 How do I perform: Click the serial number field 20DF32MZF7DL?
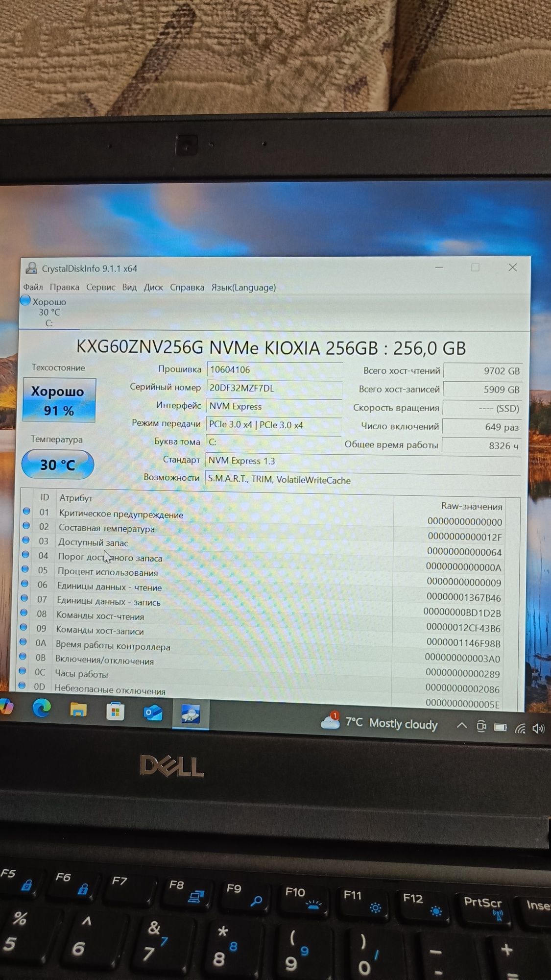click(274, 388)
